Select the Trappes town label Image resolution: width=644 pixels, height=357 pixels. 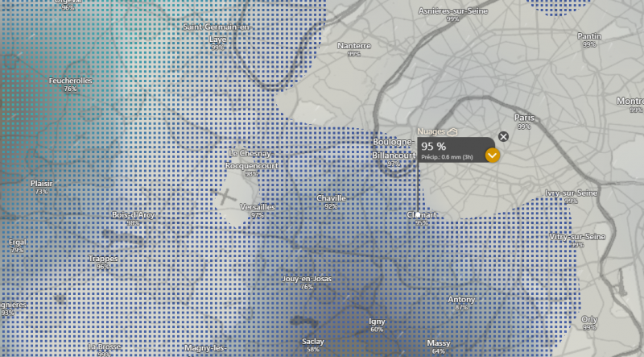point(103,259)
